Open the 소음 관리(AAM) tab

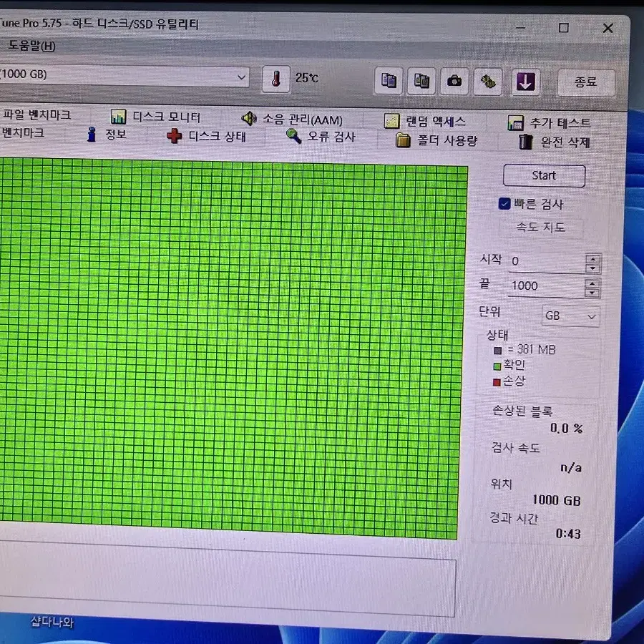(x=292, y=119)
